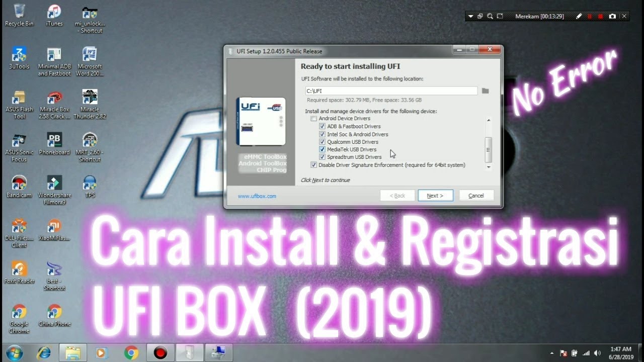Click the driver list scroll-up arrow
Screen dimensions: 644x362
488,120
